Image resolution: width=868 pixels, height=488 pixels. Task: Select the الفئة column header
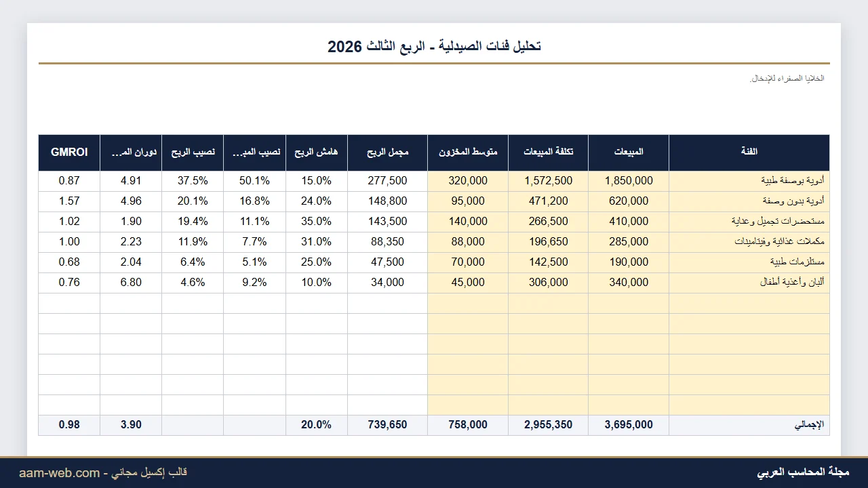tap(749, 152)
